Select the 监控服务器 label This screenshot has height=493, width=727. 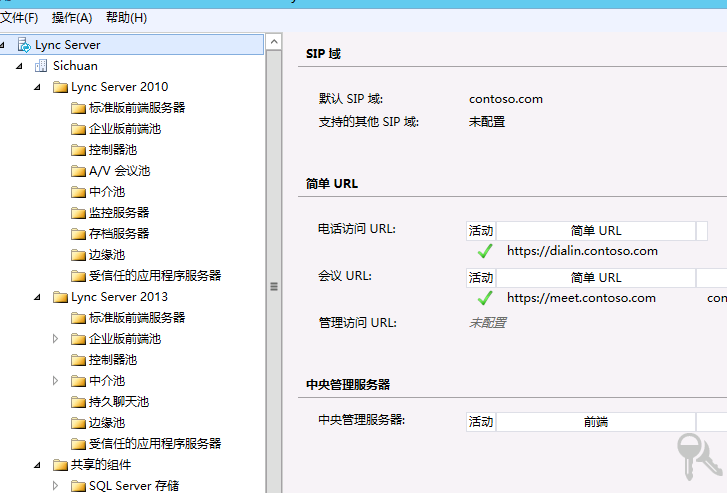pos(119,213)
